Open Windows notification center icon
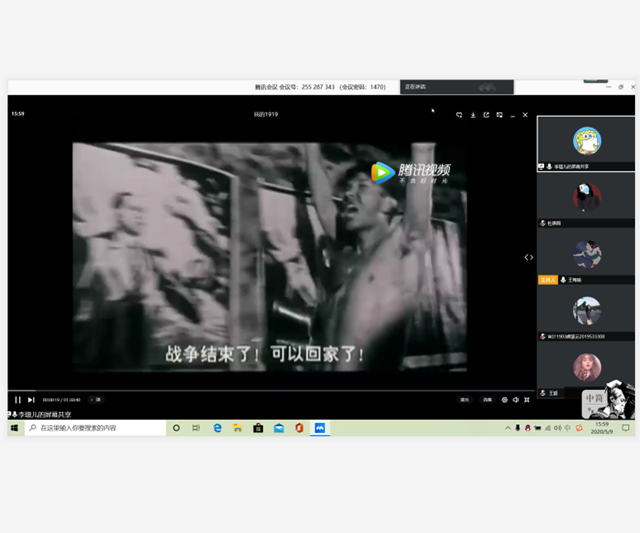640x533 pixels. point(626,428)
